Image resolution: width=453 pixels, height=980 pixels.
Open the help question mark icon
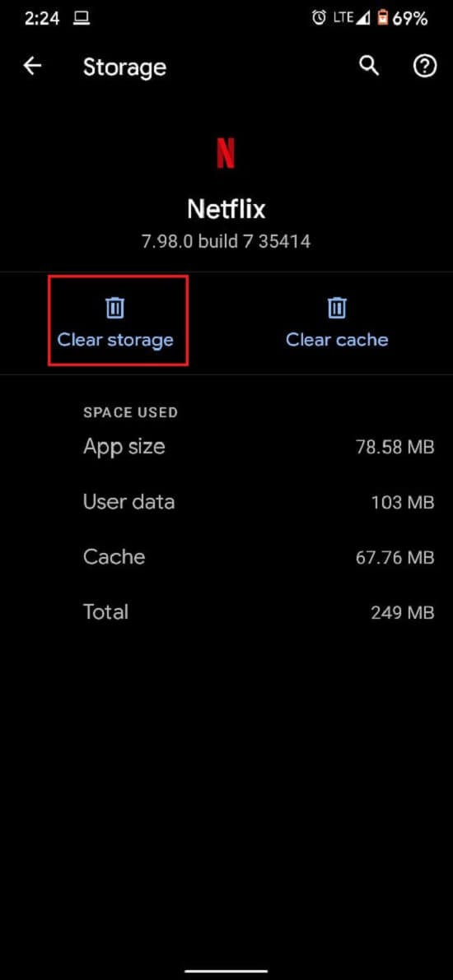(x=424, y=67)
